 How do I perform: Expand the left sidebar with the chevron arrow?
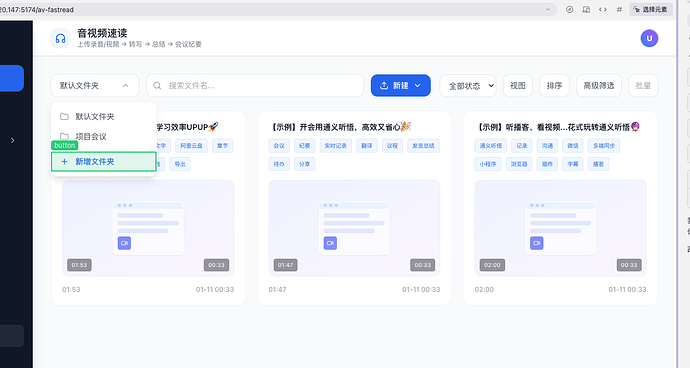point(13,140)
